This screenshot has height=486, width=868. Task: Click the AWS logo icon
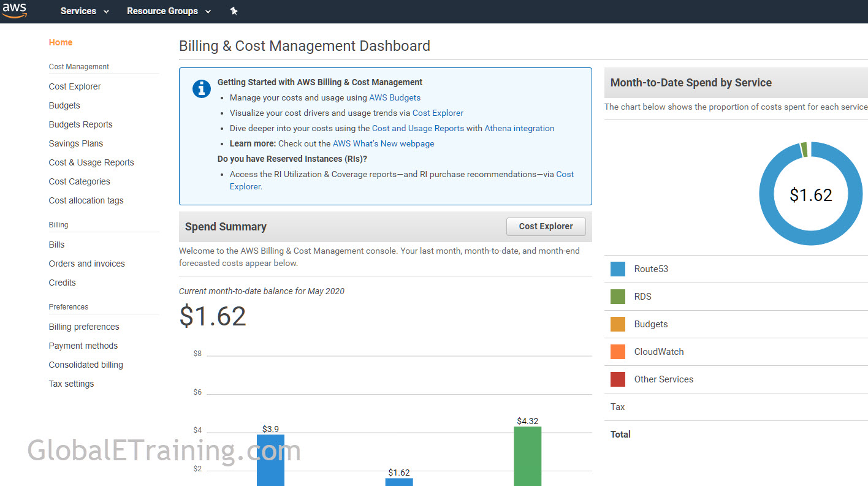point(15,10)
